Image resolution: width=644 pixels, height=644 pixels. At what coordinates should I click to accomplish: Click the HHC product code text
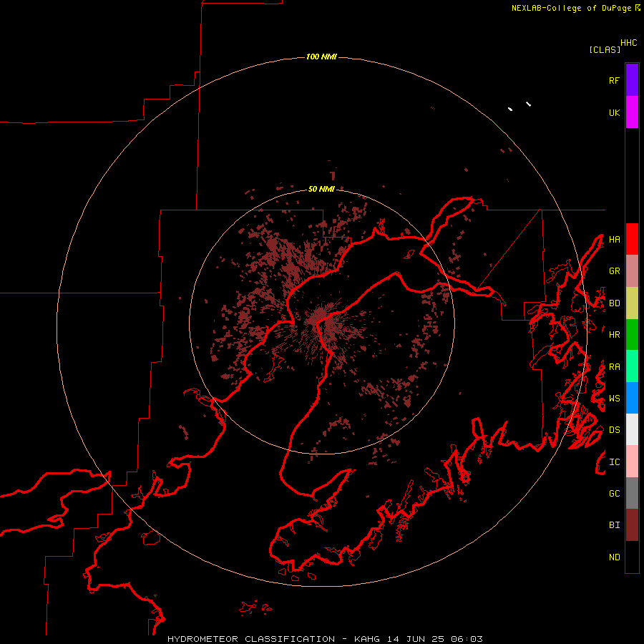tap(629, 43)
